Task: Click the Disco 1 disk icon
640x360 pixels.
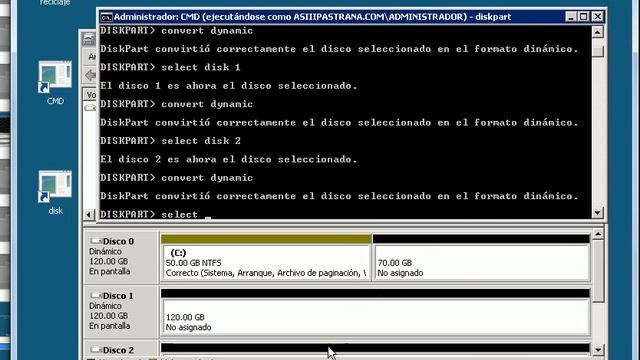Action: 96,296
